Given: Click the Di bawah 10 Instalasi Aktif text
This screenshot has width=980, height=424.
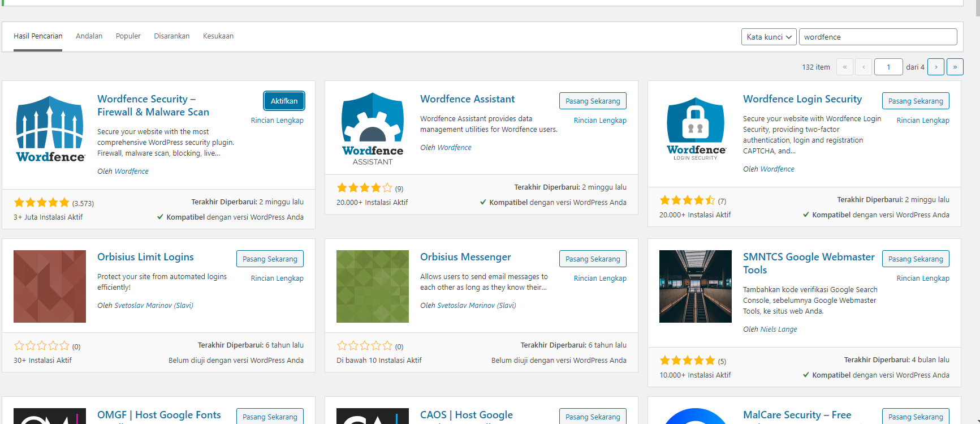Looking at the screenshot, I should click(379, 361).
